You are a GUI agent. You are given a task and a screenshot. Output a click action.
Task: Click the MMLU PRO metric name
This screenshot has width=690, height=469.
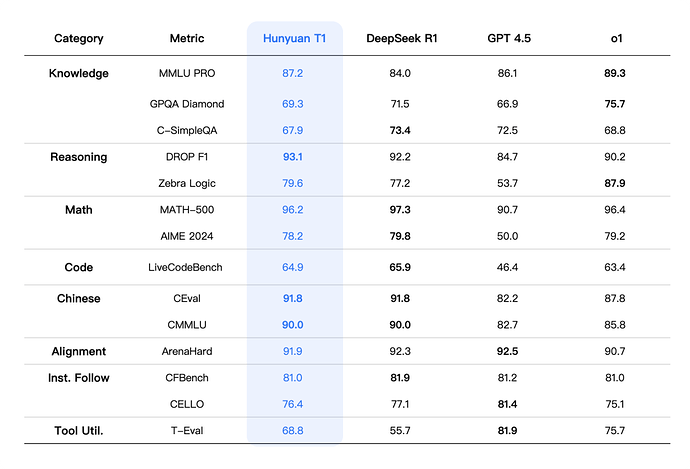point(187,74)
